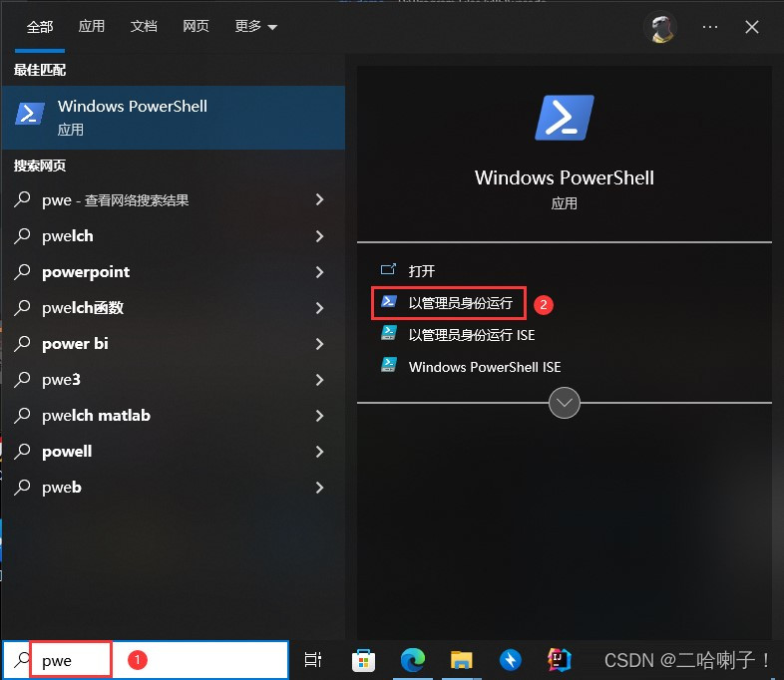
Task: Switch to the 应用 tab
Action: [x=92, y=27]
